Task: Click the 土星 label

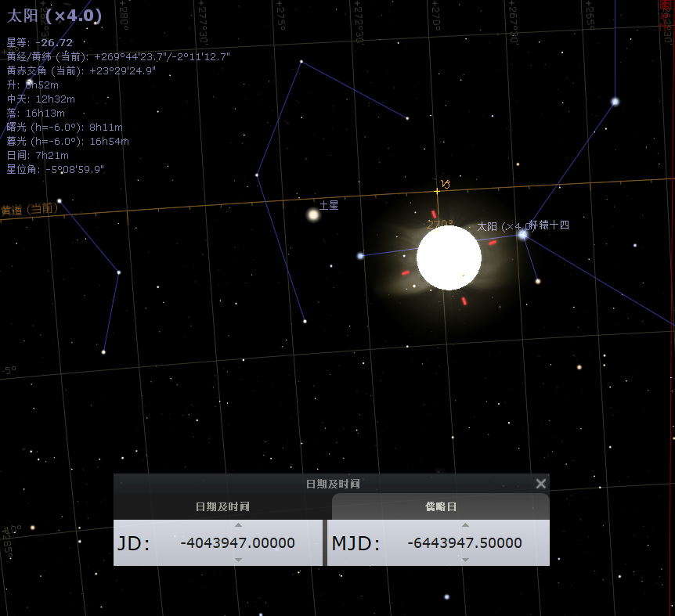Action: pos(329,205)
